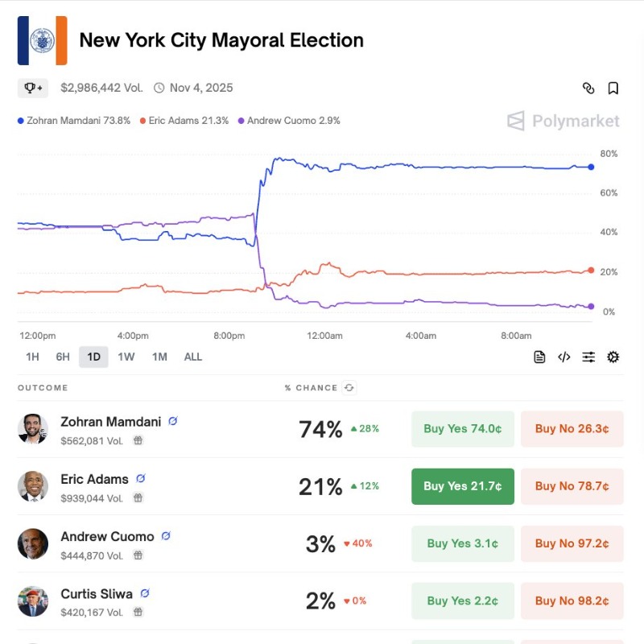Click the chart filter sliders icon
This screenshot has height=644, width=644.
click(589, 357)
